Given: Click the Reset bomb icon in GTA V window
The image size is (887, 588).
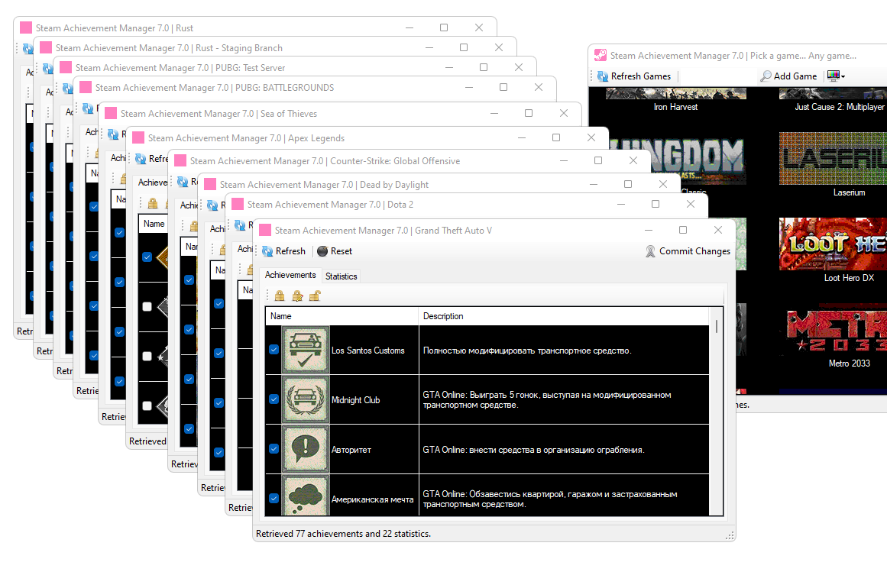Looking at the screenshot, I should 322,251.
